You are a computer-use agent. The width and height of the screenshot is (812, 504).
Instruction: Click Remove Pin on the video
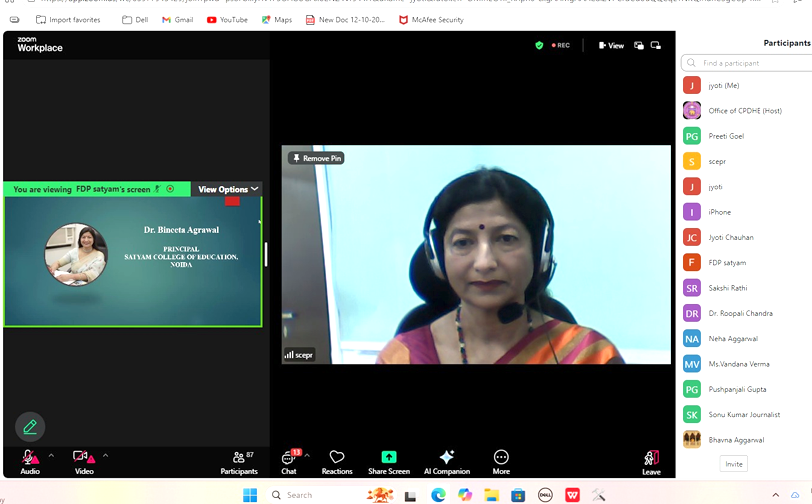[316, 158]
